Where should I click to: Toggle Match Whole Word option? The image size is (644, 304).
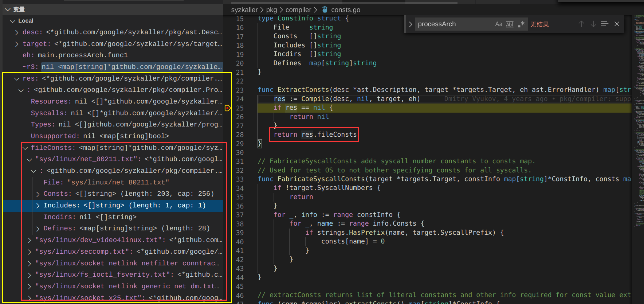pos(510,24)
